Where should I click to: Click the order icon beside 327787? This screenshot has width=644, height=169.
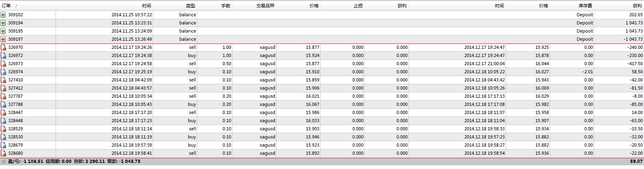click(x=3, y=96)
